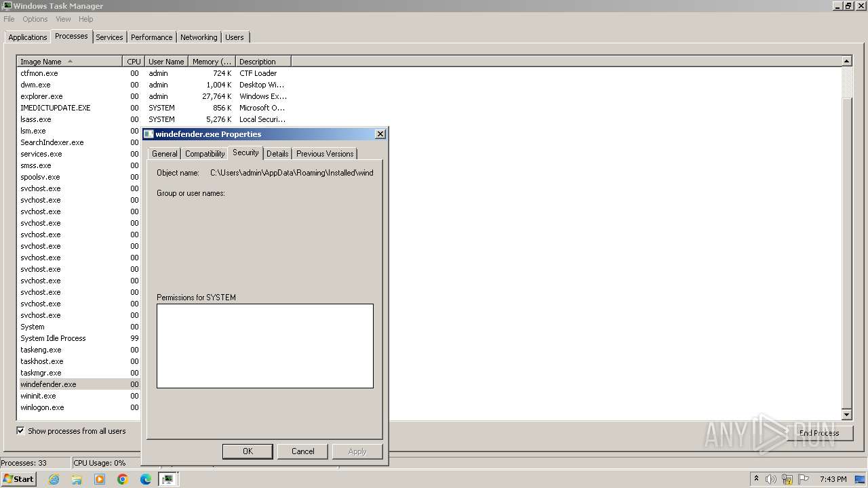This screenshot has height=488, width=868.
Task: Click the process list scroll up arrow
Action: [x=846, y=61]
